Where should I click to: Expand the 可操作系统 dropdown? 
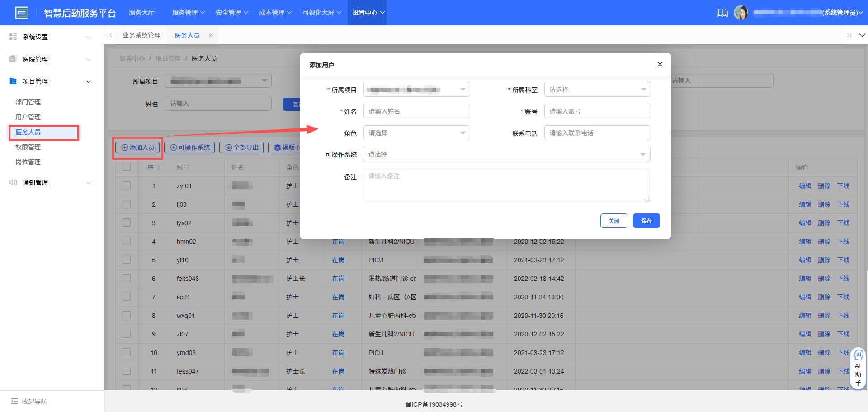506,155
